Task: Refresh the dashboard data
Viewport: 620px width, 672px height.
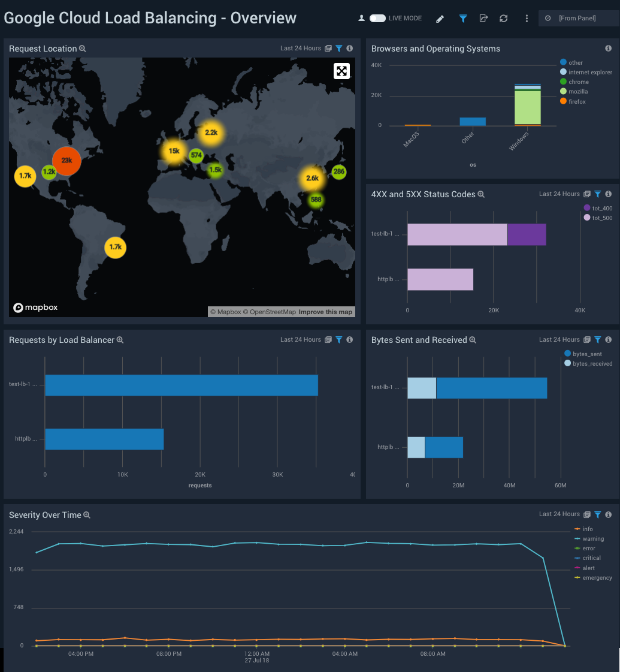Action: point(504,19)
